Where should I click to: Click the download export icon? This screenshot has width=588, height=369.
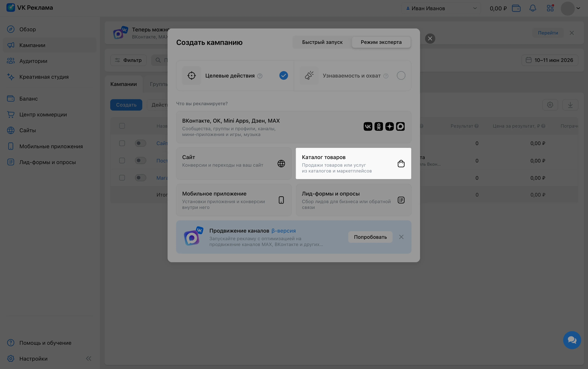tap(570, 105)
